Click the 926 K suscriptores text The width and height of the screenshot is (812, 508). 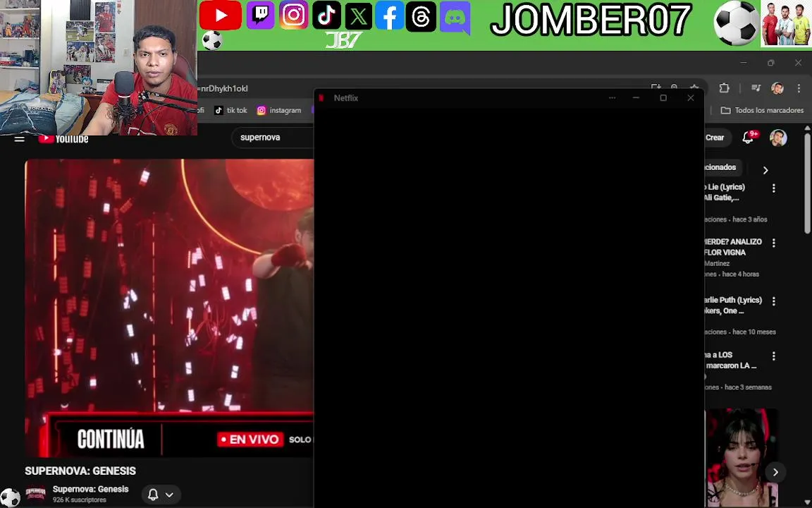79,500
